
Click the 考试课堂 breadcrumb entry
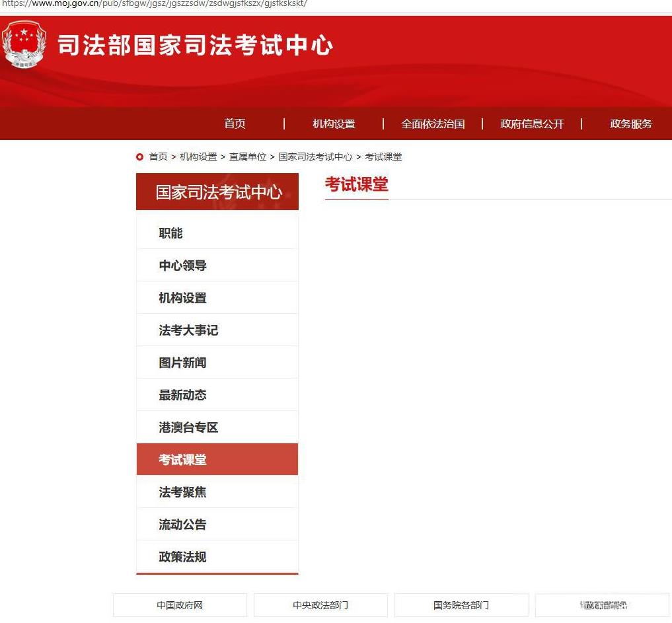(x=383, y=157)
